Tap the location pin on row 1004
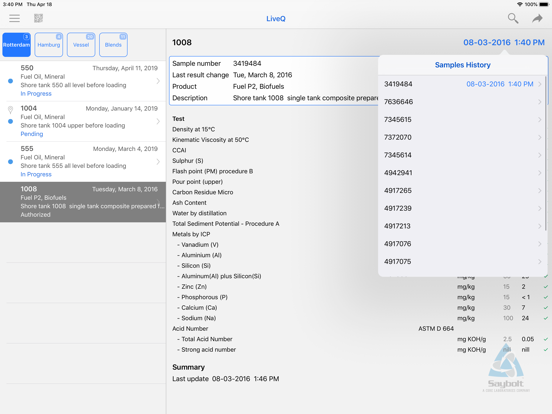The width and height of the screenshot is (552, 414). click(x=11, y=110)
